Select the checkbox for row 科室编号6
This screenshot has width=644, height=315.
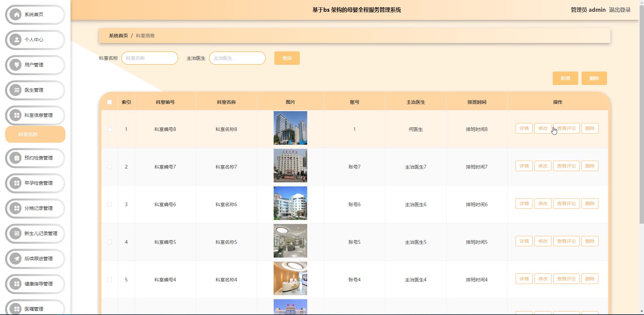pyautogui.click(x=109, y=205)
